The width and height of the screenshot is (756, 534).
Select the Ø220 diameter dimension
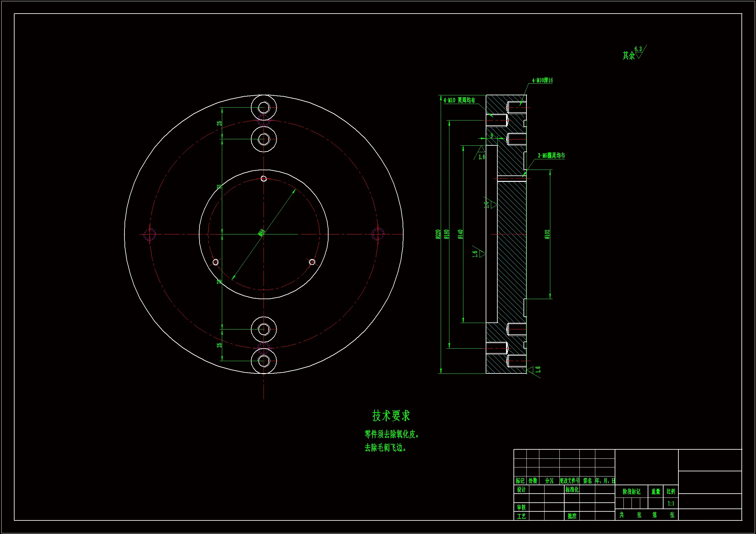pyautogui.click(x=438, y=234)
